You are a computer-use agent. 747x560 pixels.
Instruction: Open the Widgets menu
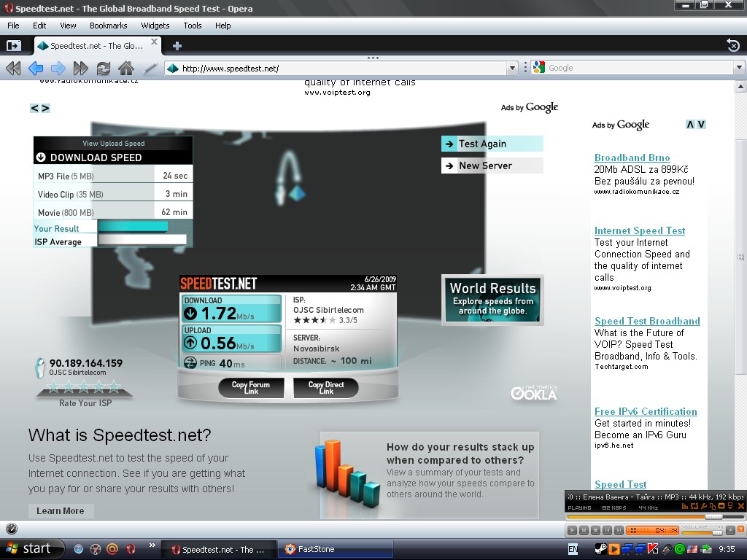click(x=155, y=26)
